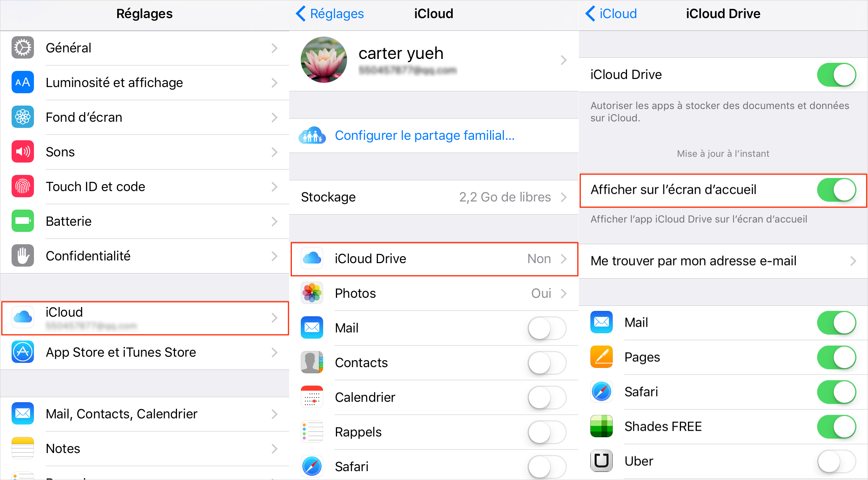868x480 pixels.
Task: Tap Mise à jour à l'instant text
Action: pyautogui.click(x=723, y=154)
